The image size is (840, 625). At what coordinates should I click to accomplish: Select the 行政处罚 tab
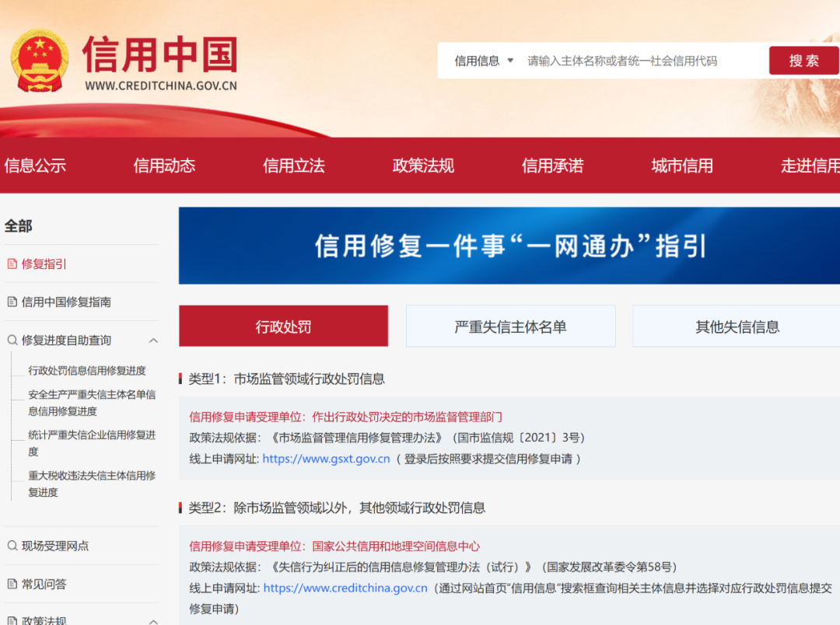click(x=283, y=326)
